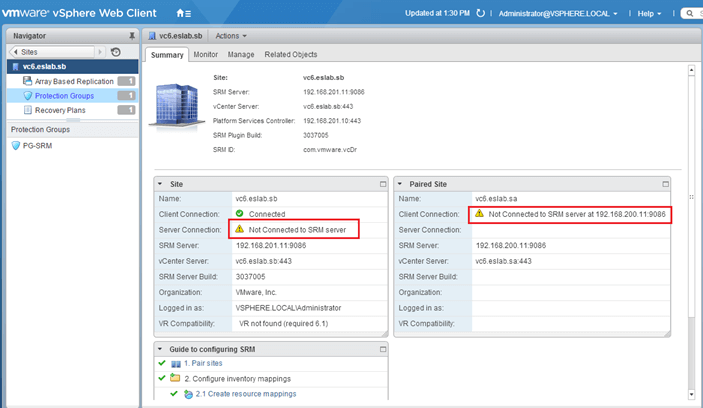The image size is (703, 408).
Task: Open the Help dropdown menu
Action: tap(650, 14)
